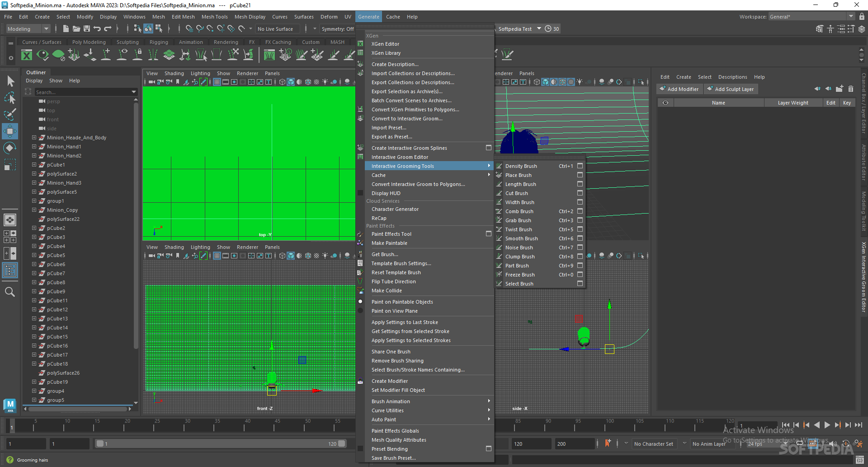Open the Curve Utilities submenu
The height and width of the screenshot is (467, 868).
(x=429, y=410)
